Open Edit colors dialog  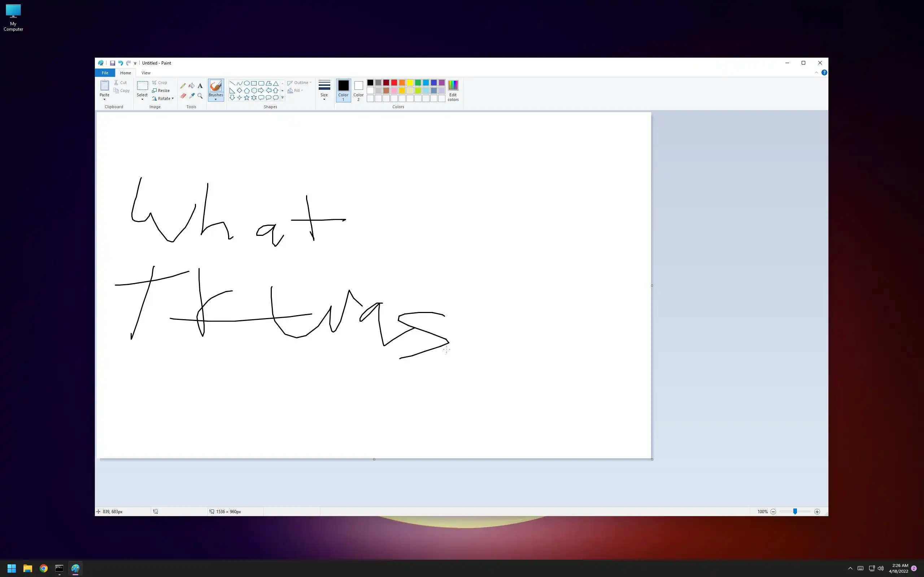[453, 91]
